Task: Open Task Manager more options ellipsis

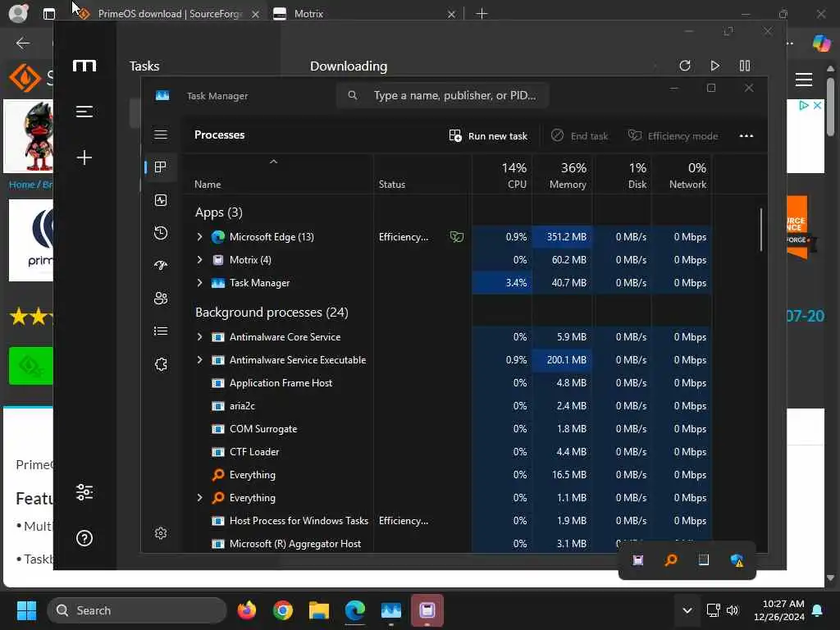Action: pos(746,136)
